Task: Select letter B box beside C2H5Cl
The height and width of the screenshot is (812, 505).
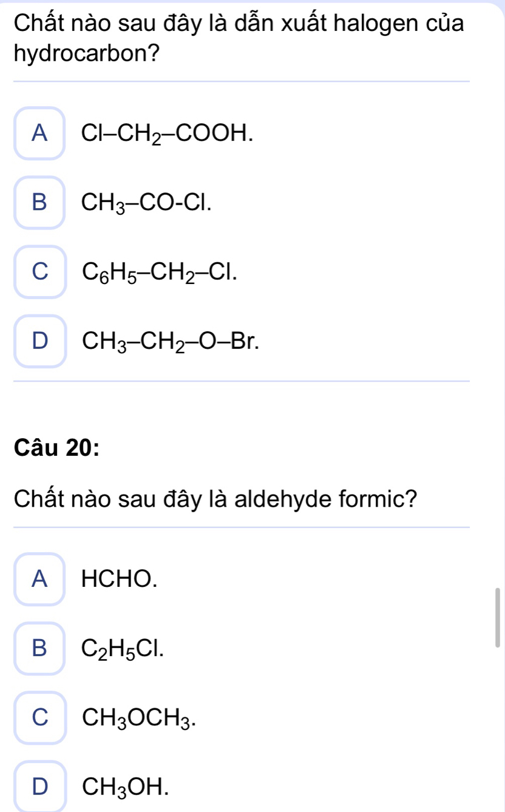Action: (x=40, y=648)
